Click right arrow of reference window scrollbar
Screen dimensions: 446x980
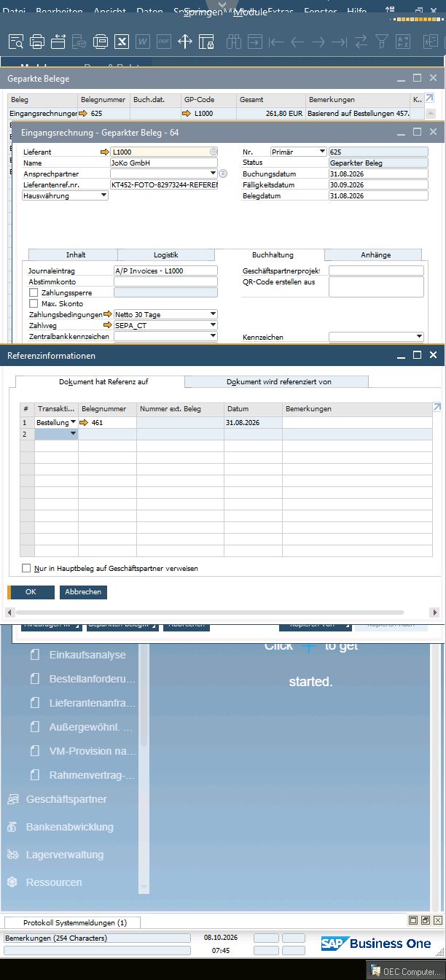(435, 613)
